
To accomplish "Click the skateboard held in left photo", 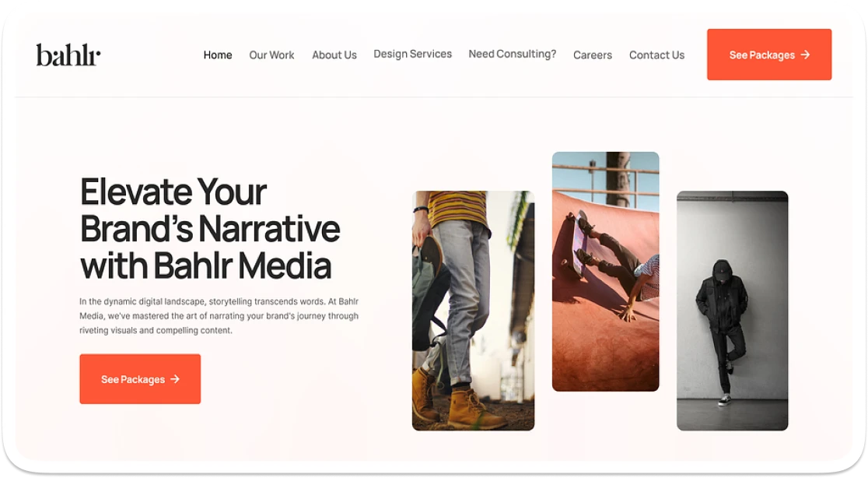I will 429,291.
